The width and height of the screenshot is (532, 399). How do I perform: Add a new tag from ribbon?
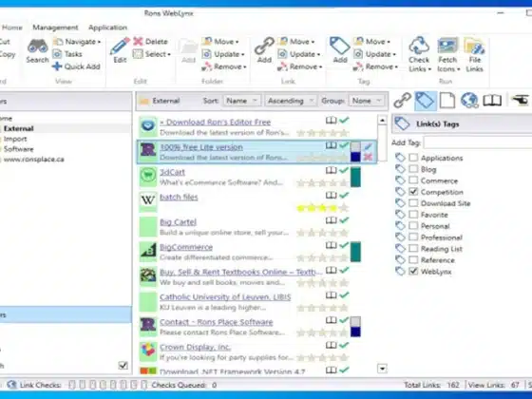click(340, 50)
